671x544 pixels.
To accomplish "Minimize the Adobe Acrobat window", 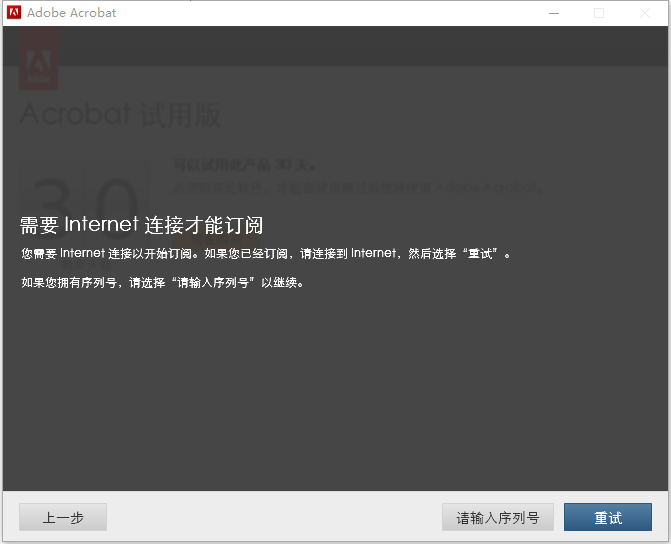I will 554,13.
